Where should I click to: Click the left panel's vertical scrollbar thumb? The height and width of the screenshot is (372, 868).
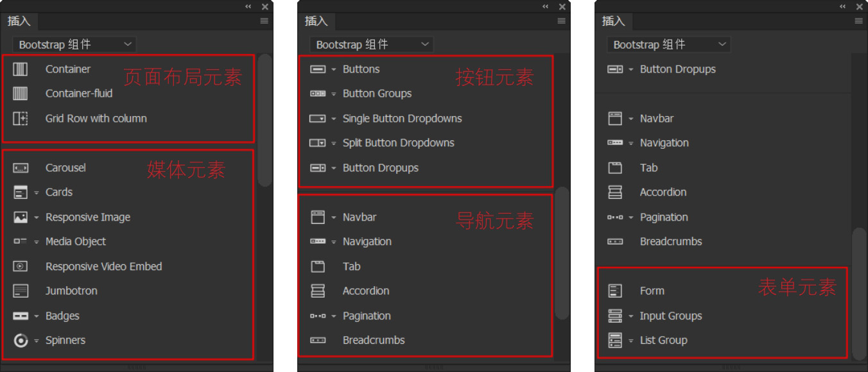265,121
